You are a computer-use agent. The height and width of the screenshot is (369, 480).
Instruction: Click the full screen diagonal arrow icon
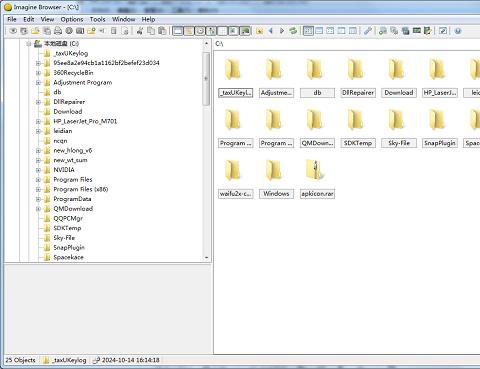click(443, 31)
